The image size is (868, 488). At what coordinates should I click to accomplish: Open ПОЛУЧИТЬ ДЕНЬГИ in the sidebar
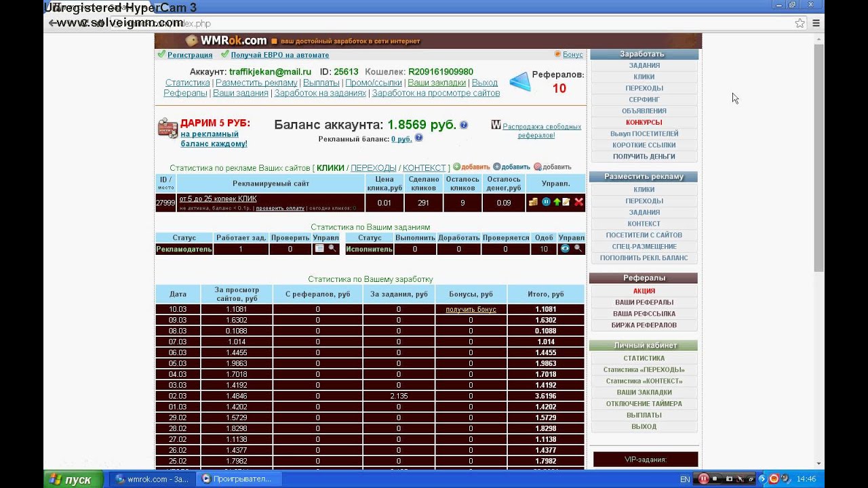click(x=644, y=157)
